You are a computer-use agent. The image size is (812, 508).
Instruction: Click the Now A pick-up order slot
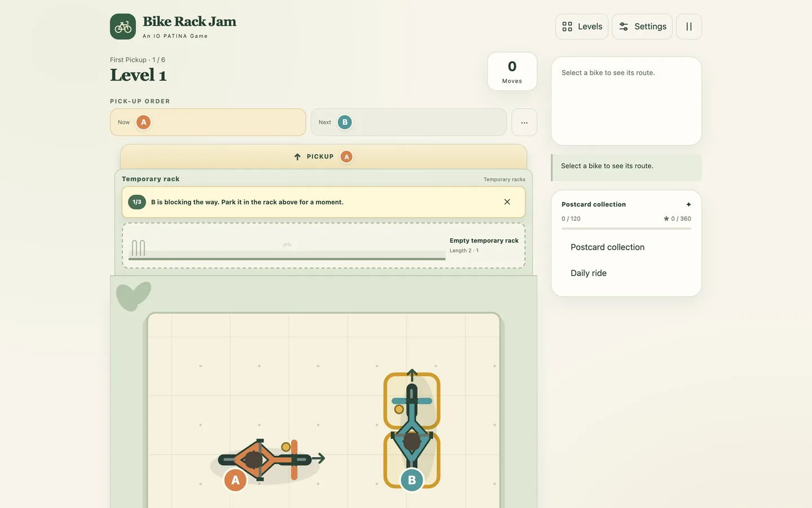[208, 122]
